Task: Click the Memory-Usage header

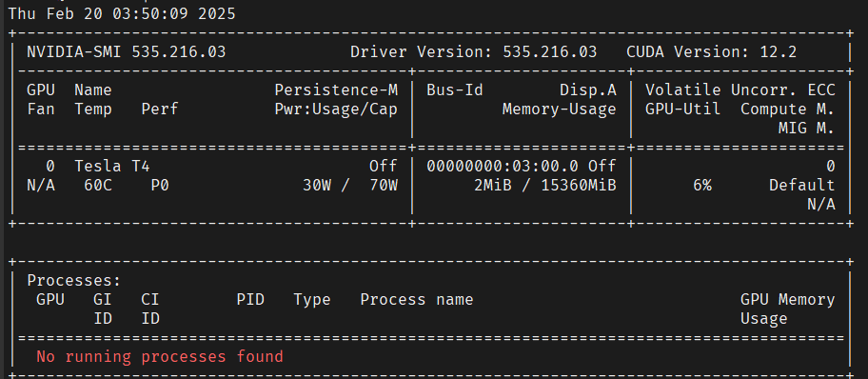Action: (559, 110)
